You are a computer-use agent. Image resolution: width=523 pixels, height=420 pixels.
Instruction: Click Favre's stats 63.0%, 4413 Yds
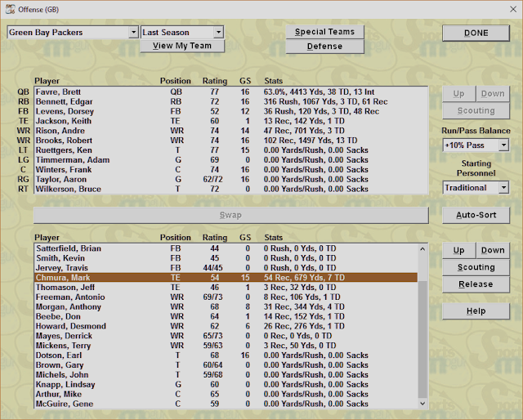[320, 92]
